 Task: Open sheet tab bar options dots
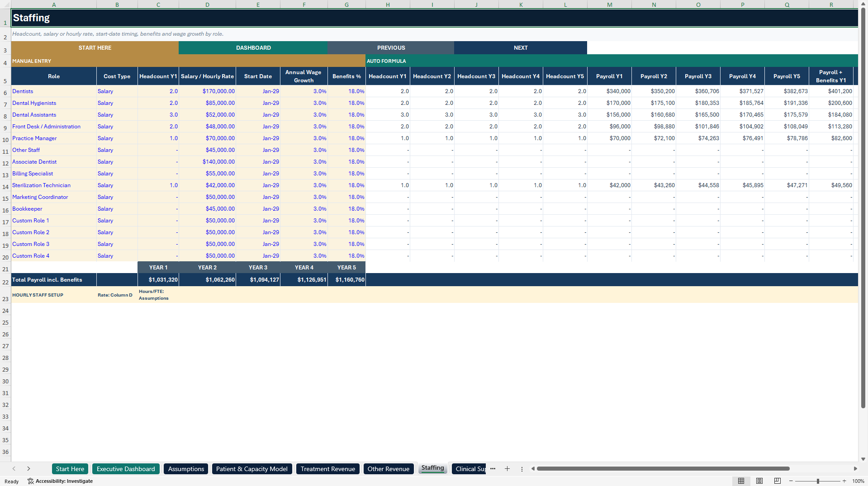click(x=522, y=469)
